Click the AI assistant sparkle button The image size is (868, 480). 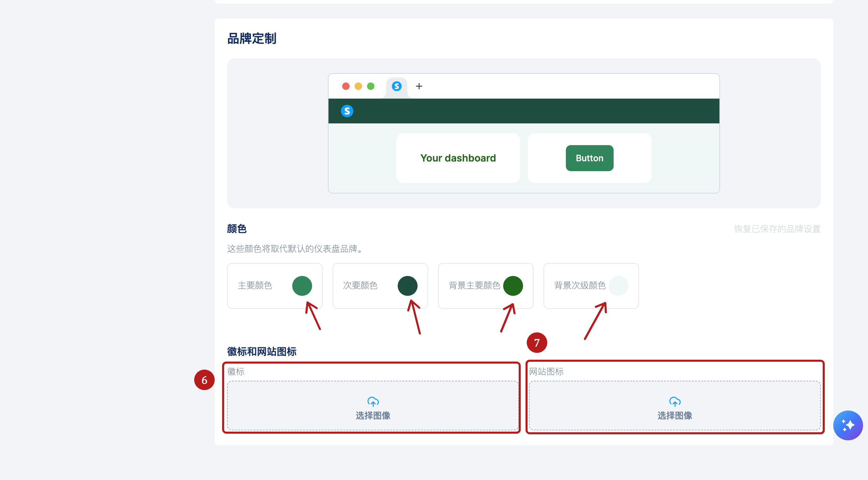pos(848,425)
